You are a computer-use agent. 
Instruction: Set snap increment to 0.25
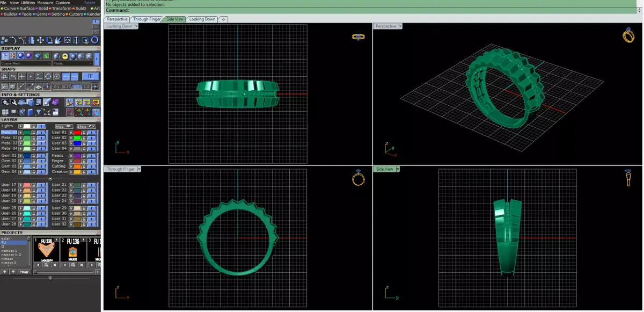(x=67, y=87)
